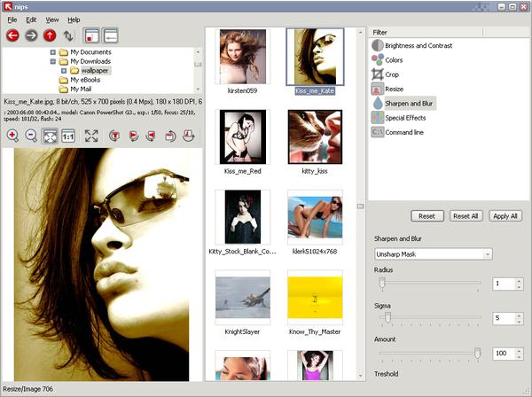The height and width of the screenshot is (397, 532).
Task: Zoom in with the plus magnifier
Action: coord(12,136)
